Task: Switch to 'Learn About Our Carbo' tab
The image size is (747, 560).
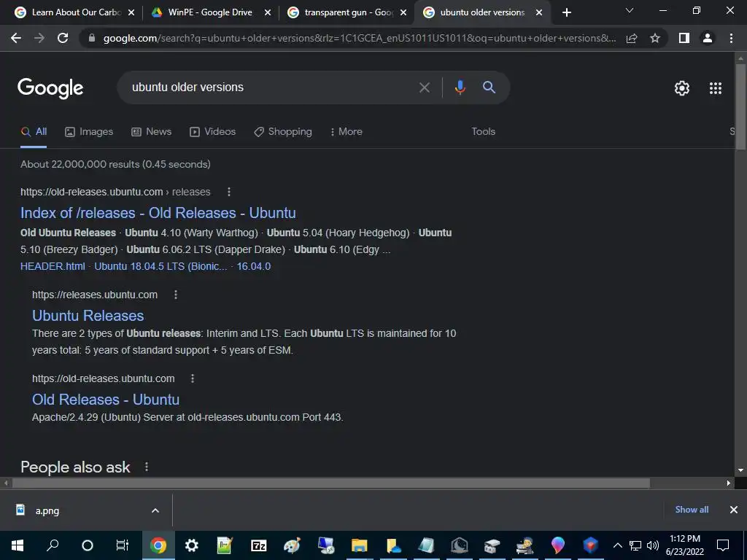Action: [x=74, y=12]
